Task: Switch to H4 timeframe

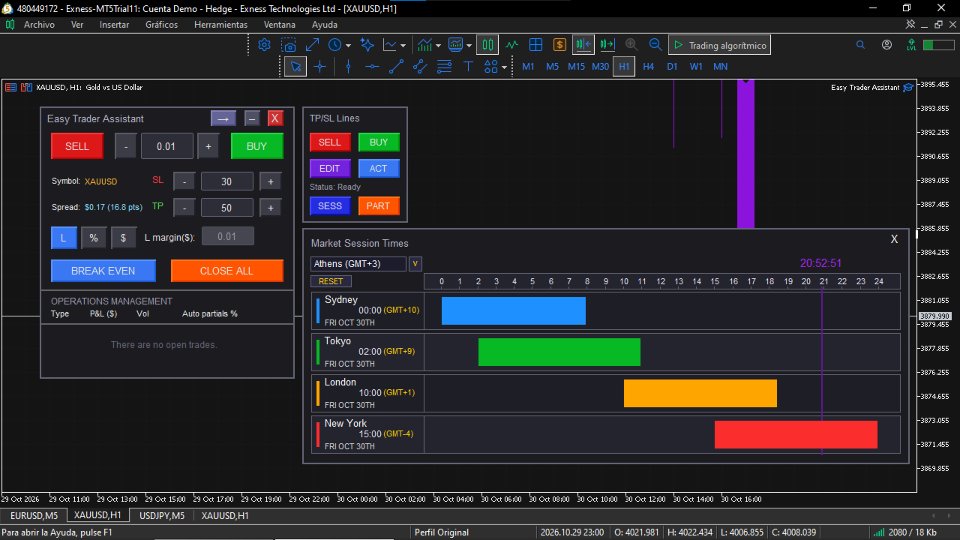Action: (648, 66)
